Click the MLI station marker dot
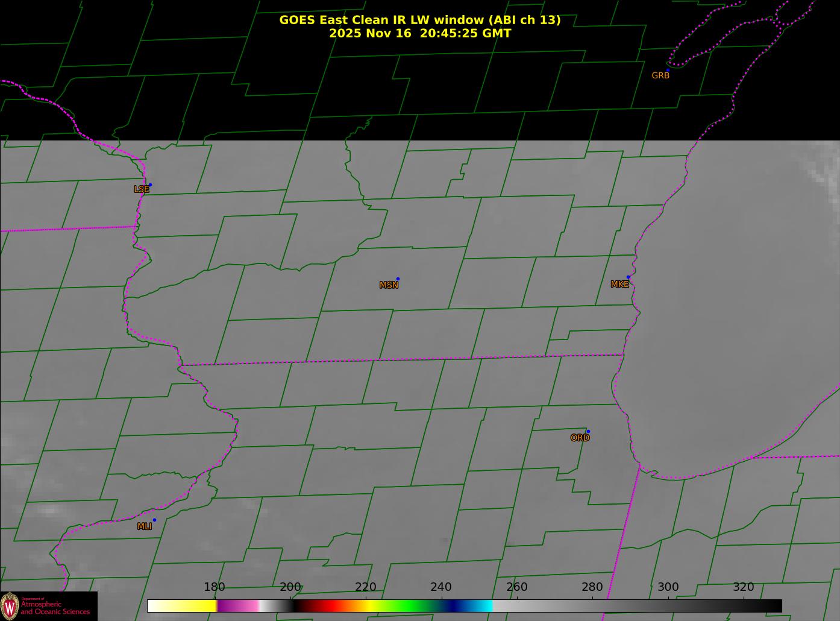The image size is (840, 621). click(154, 520)
